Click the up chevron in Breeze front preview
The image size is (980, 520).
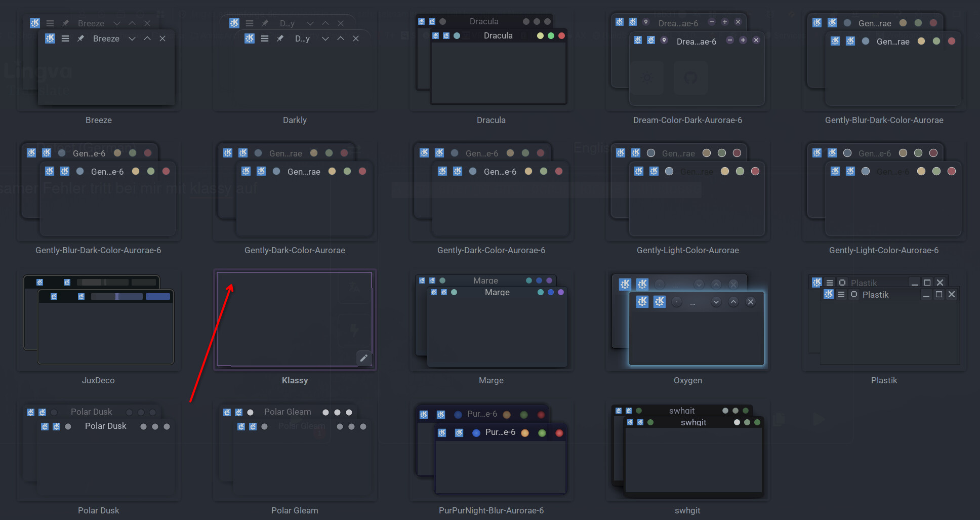click(x=147, y=38)
